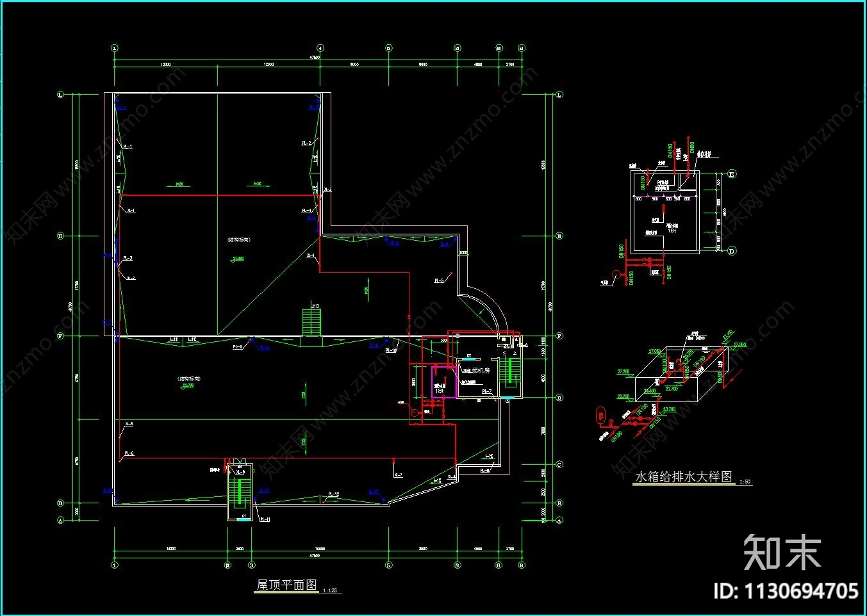Click the PL-7 drain label
The height and width of the screenshot is (616, 867).
[487, 391]
